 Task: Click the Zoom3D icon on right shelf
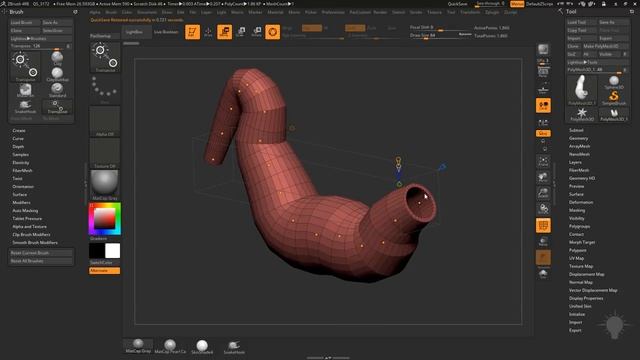coord(543,193)
